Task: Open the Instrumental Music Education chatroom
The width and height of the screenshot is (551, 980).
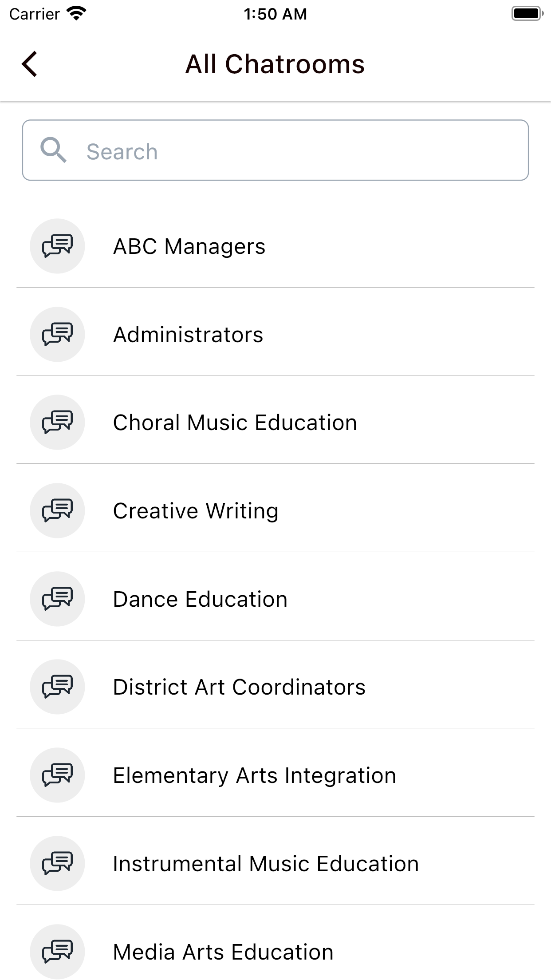Action: [266, 864]
